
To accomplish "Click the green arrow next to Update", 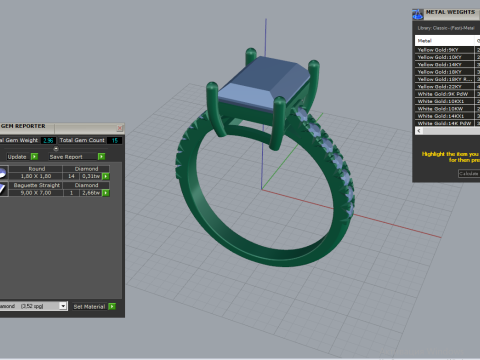I will coord(34,157).
